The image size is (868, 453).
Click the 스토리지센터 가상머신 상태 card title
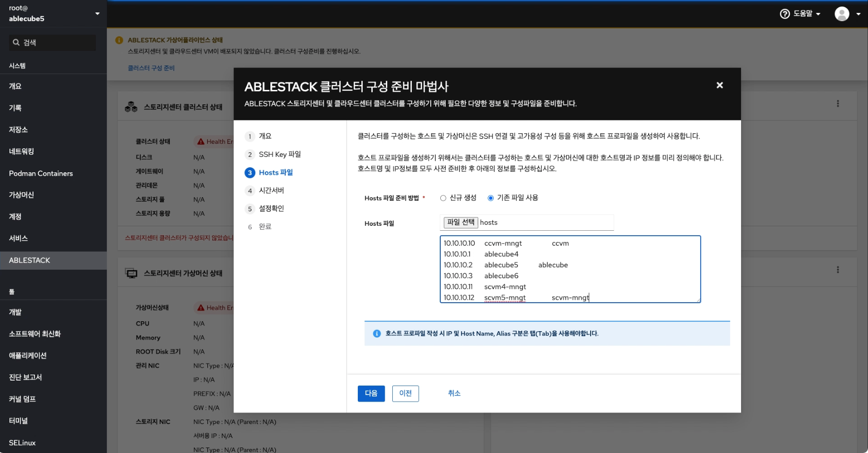pos(183,273)
